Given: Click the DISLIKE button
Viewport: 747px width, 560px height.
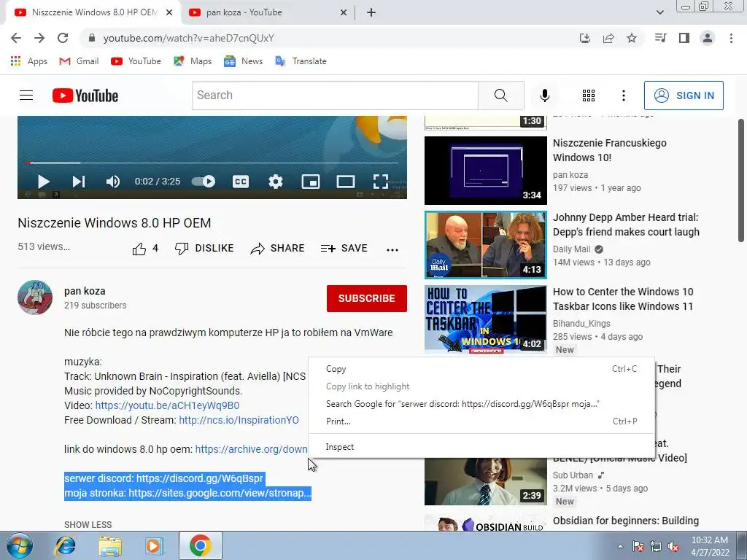Looking at the screenshot, I should (x=204, y=248).
